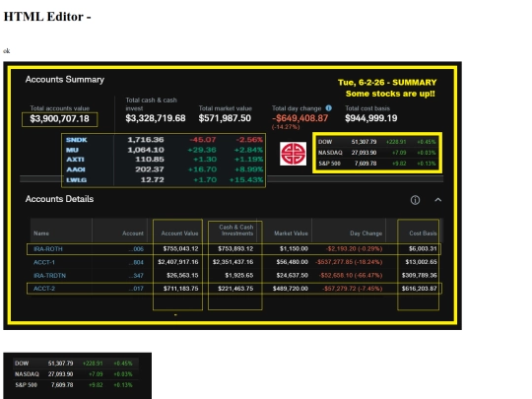
Task: Click total day change -$649,408.87
Action: [x=299, y=118]
